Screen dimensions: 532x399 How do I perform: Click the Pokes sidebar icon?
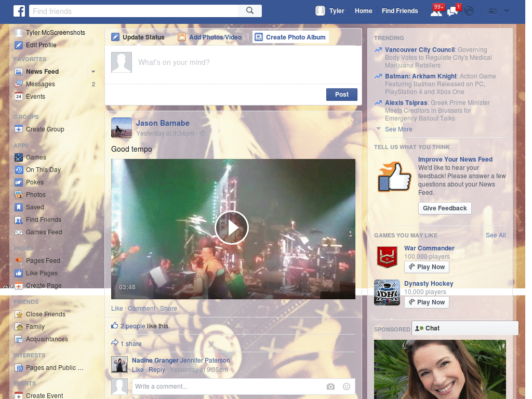[x=19, y=182]
